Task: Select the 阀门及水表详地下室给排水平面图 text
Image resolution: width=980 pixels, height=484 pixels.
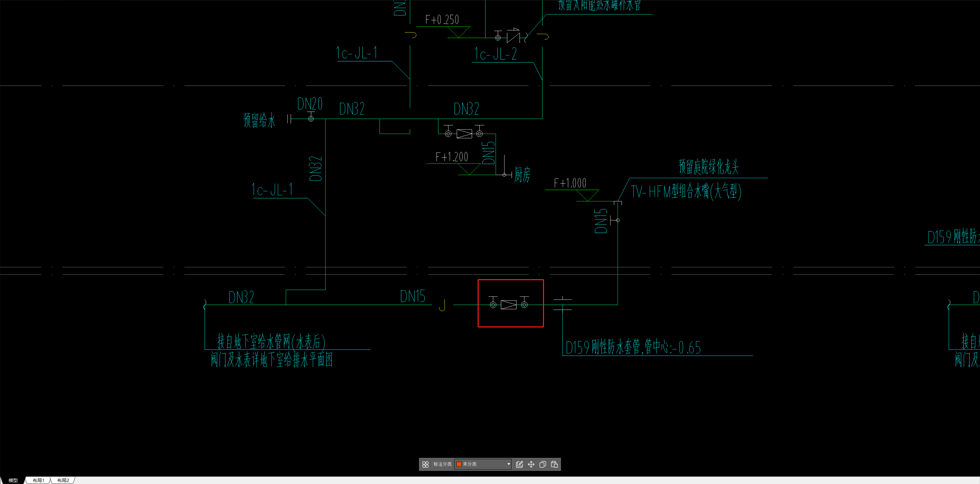Action: coord(272,360)
